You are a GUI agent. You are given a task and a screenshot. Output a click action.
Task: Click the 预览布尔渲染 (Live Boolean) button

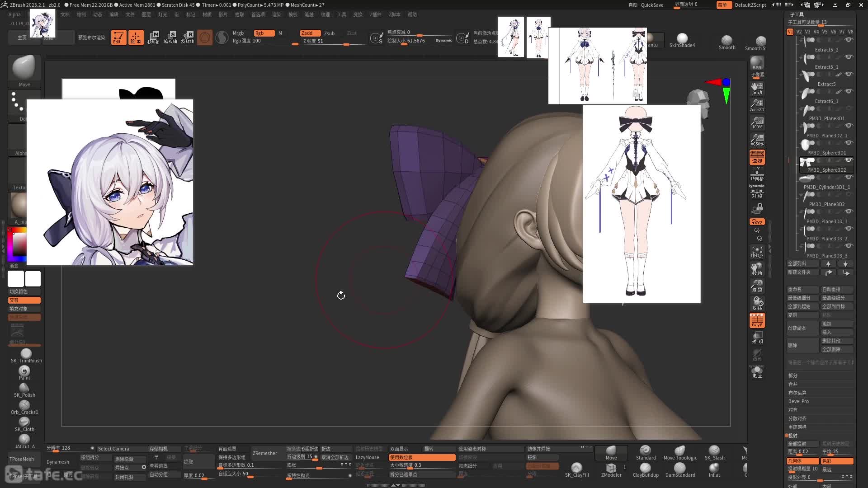click(92, 38)
